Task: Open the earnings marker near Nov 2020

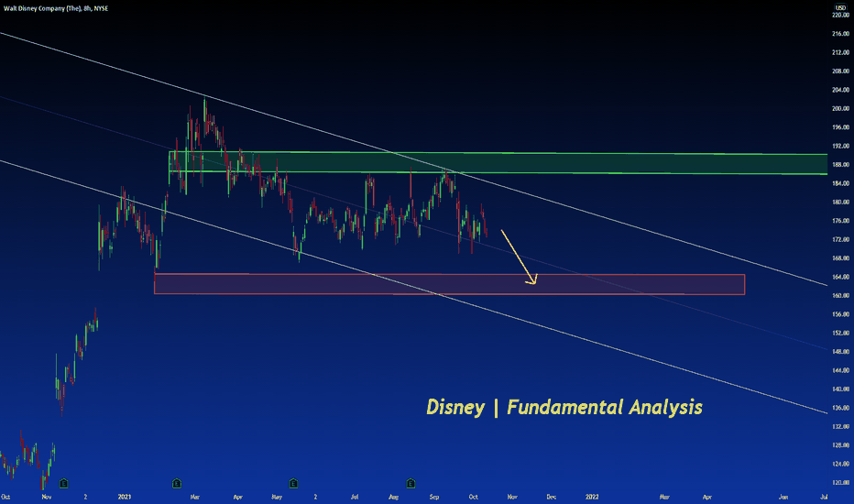Action: pyautogui.click(x=64, y=483)
